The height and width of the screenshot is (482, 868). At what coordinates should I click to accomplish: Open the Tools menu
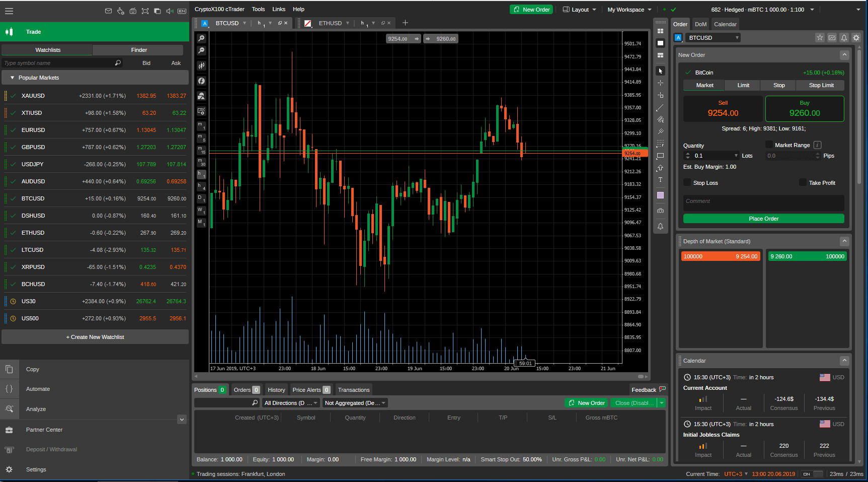258,9
